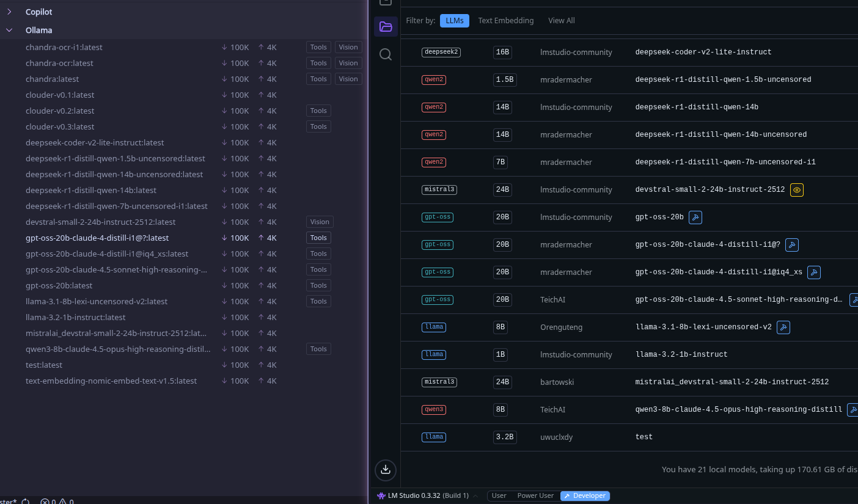Switch LM Studio to Power User mode

click(535, 495)
